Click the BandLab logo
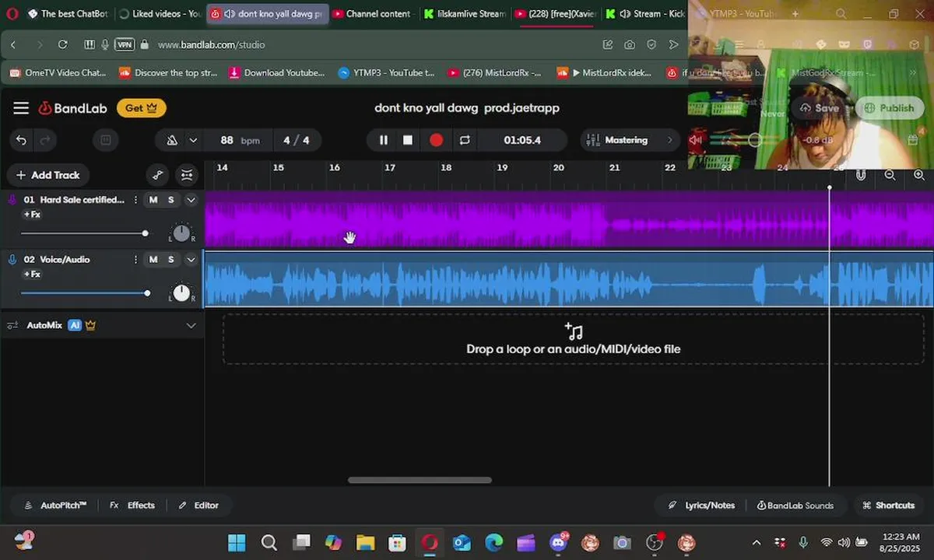Screen dimensions: 934x560 (x=72, y=108)
